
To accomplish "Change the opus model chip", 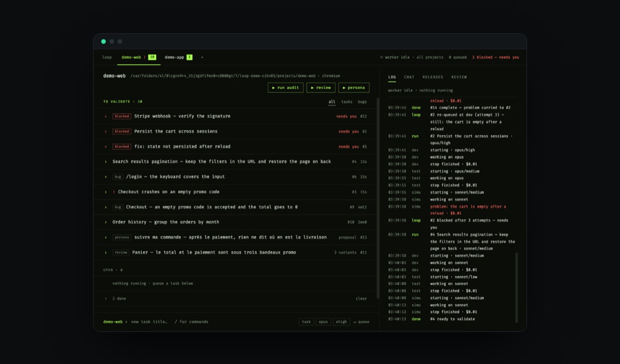I will pyautogui.click(x=324, y=322).
